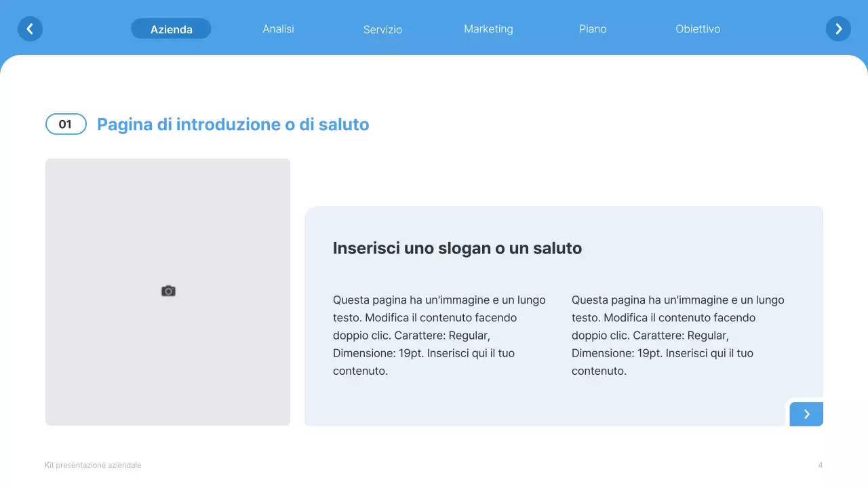Screen dimensions: 868x488
Task: Jump to the Obiettivo tab
Action: pos(698,29)
